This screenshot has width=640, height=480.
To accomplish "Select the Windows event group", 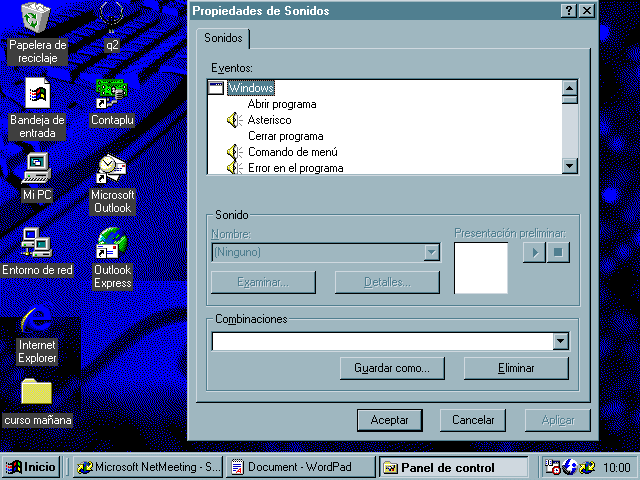I will coord(251,88).
